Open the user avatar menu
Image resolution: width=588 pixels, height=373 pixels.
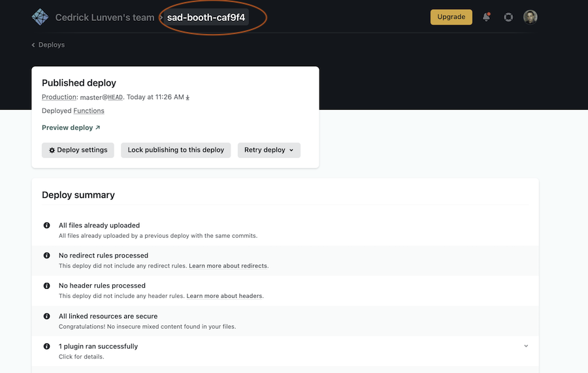pos(531,17)
